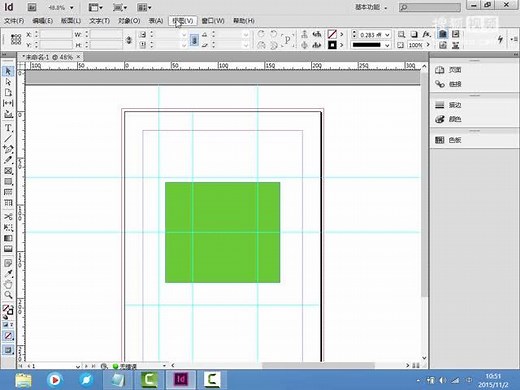Image resolution: width=520 pixels, height=390 pixels.
Task: Select the Rectangle Frame tool
Action: [x=8, y=171]
